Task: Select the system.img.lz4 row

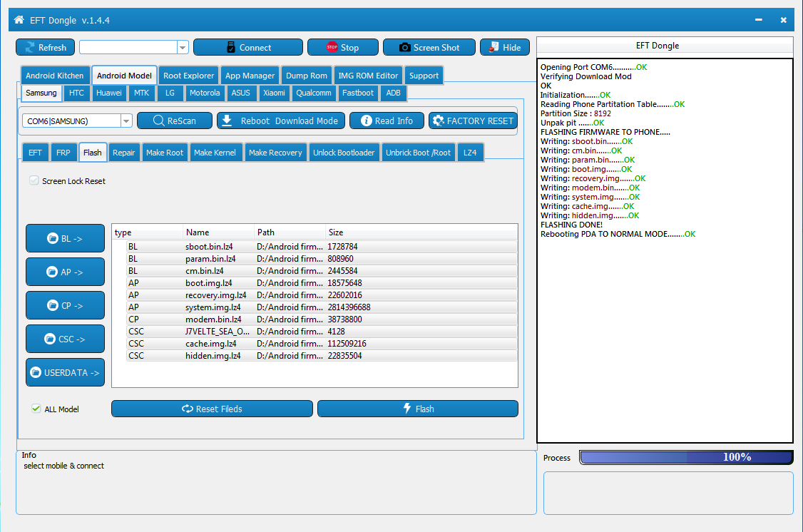Action: pos(322,307)
